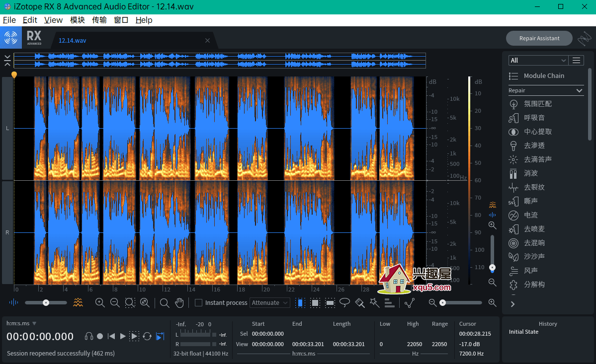
Task: Open the Edit menu
Action: pyautogui.click(x=30, y=20)
